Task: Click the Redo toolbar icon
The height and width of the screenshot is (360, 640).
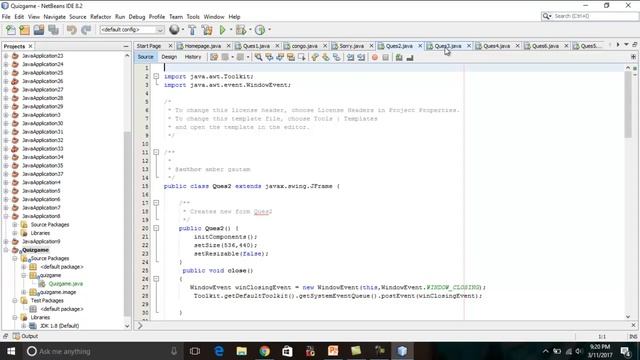Action: [86, 30]
